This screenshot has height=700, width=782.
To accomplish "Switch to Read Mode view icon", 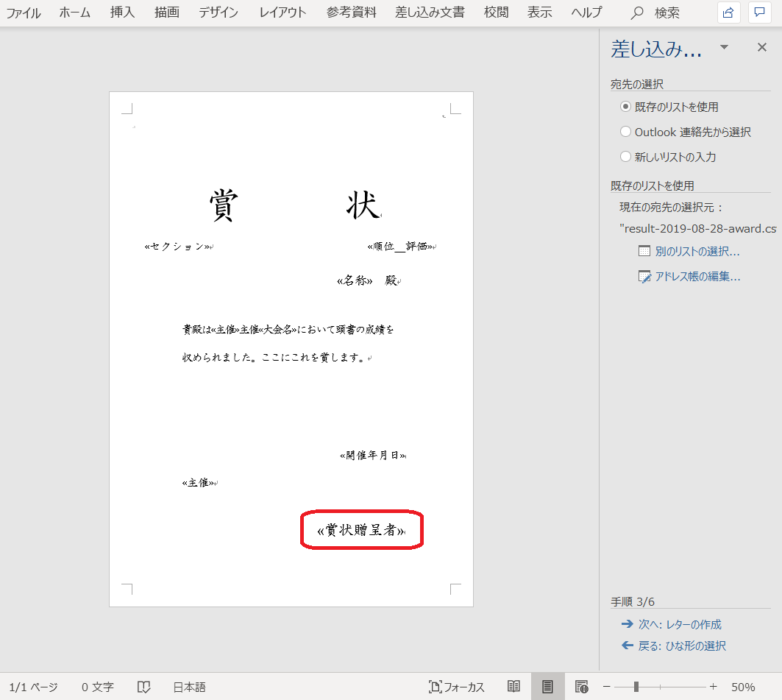I will [x=514, y=687].
